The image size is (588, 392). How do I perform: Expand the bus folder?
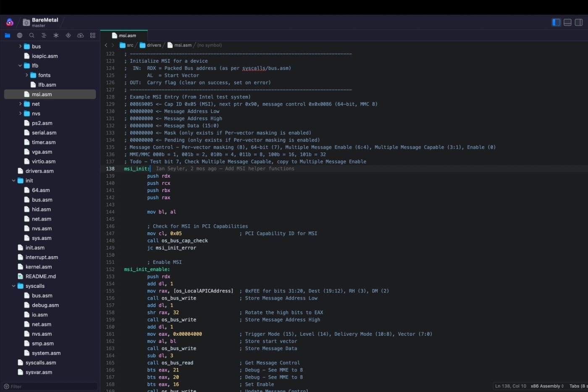pyautogui.click(x=20, y=46)
